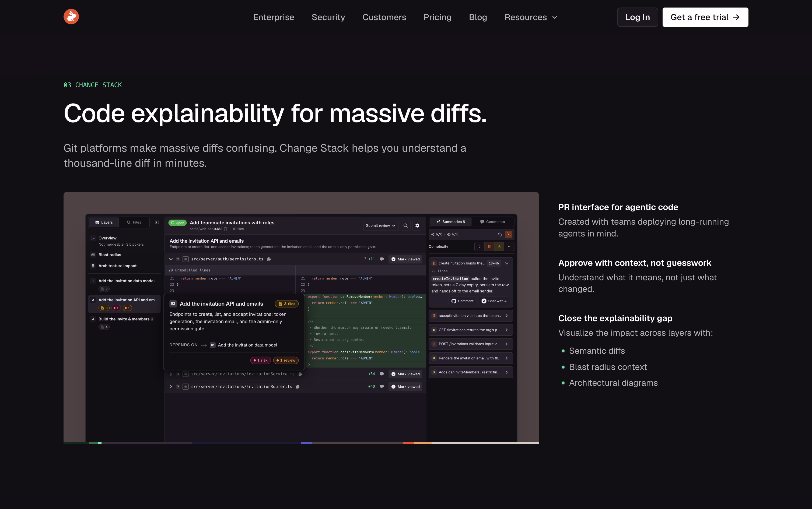The height and width of the screenshot is (509, 812).
Task: Collapse the Complexity section caret
Action: click(509, 246)
